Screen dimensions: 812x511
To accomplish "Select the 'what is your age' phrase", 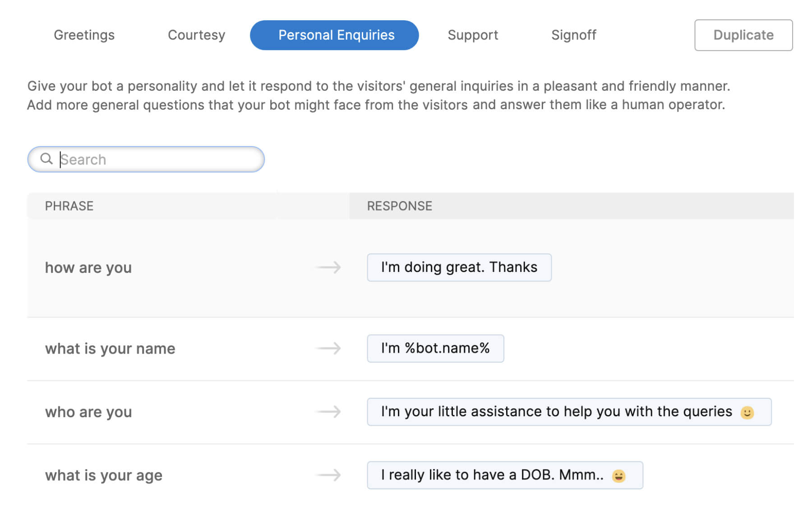I will pyautogui.click(x=103, y=475).
